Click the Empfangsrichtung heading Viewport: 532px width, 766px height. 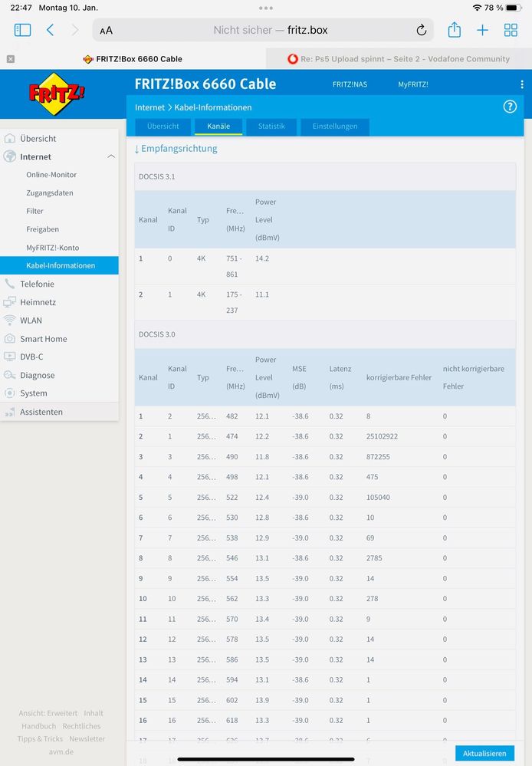(x=176, y=149)
